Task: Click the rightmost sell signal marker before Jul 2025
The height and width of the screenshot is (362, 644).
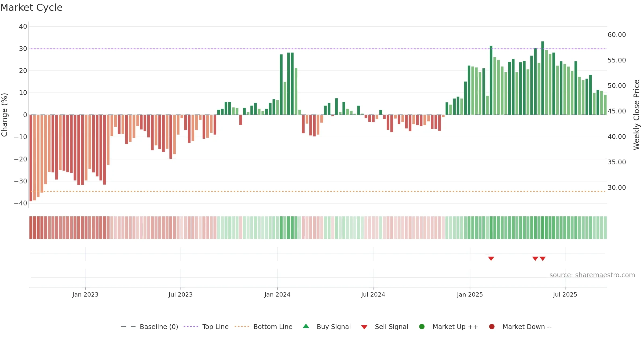Action: (543, 258)
